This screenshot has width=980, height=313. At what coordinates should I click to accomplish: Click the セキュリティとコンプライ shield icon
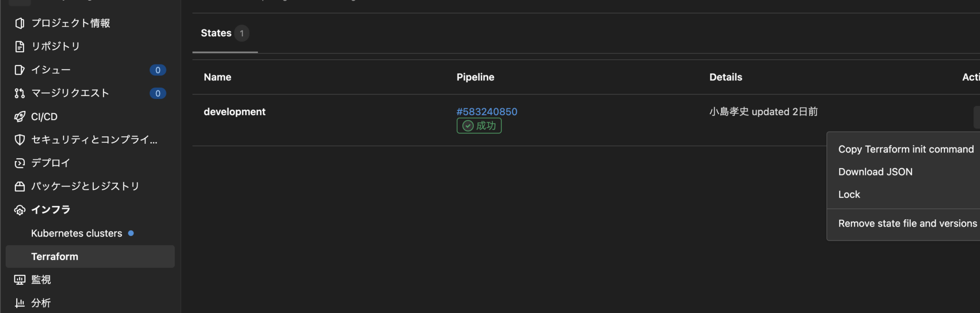20,140
